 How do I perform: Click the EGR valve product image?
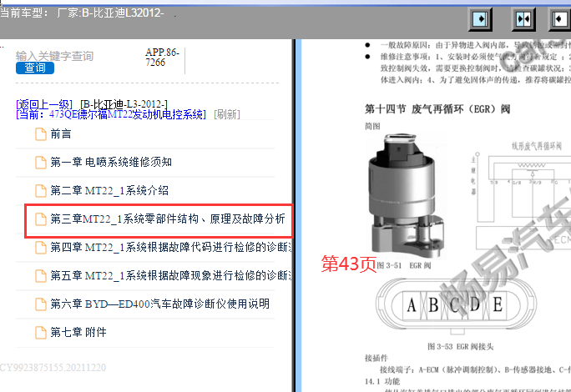click(x=406, y=195)
